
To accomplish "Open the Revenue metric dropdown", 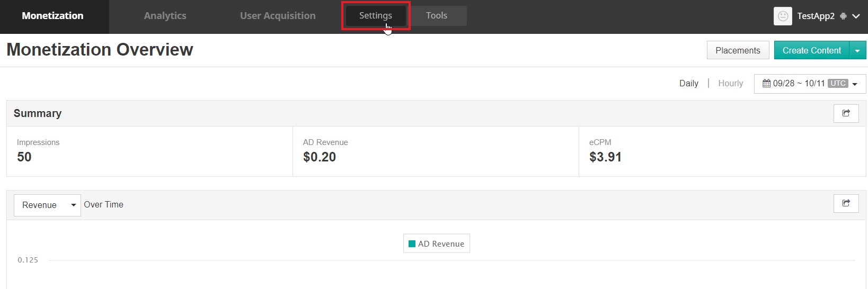I will tap(47, 205).
